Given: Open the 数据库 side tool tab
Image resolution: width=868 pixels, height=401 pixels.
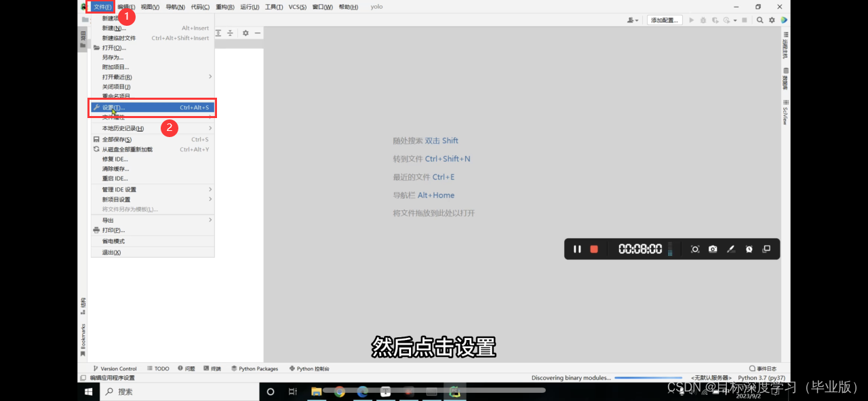Looking at the screenshot, I should pos(785,79).
